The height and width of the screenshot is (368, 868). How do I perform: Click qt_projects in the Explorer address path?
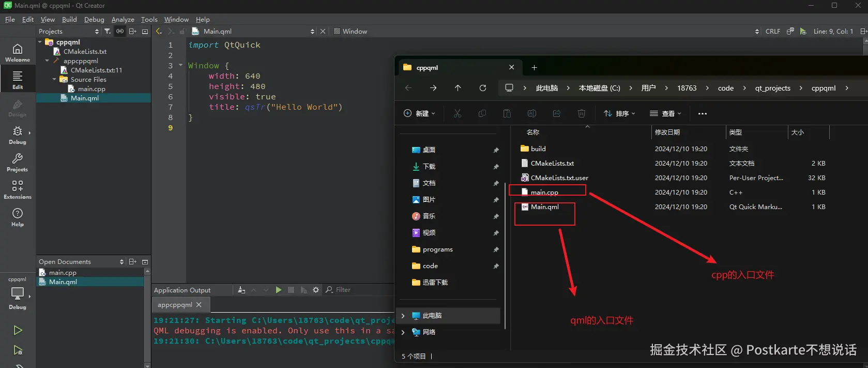pos(772,88)
